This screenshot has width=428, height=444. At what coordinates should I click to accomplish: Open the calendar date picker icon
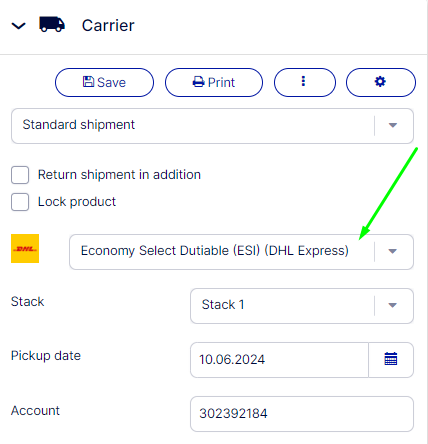coord(391,359)
